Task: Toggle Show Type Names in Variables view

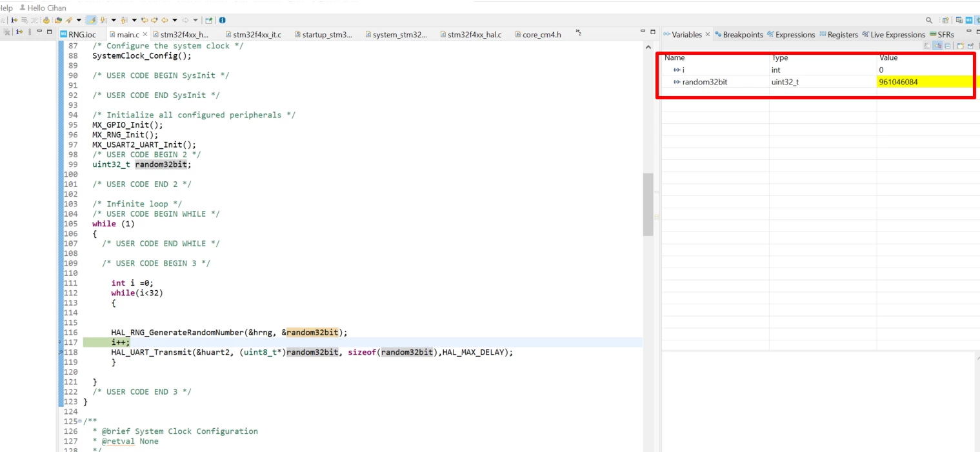Action: [926, 46]
